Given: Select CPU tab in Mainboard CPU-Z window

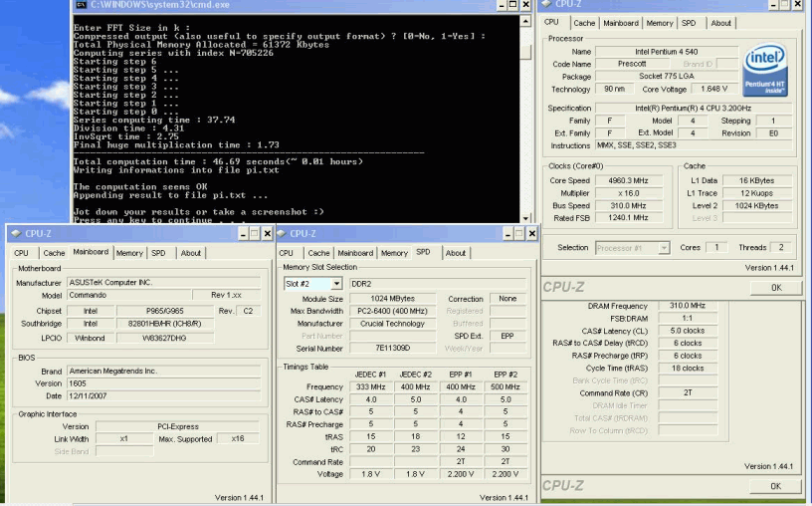Looking at the screenshot, I should click(21, 253).
